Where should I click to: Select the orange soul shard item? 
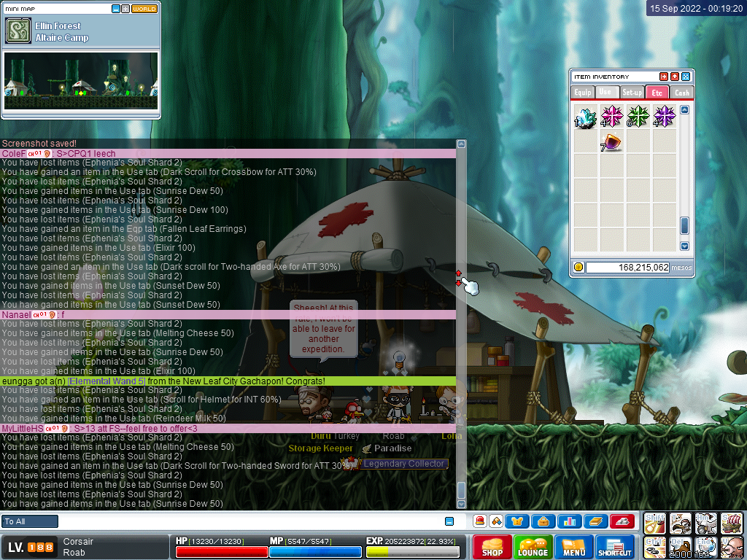(611, 141)
